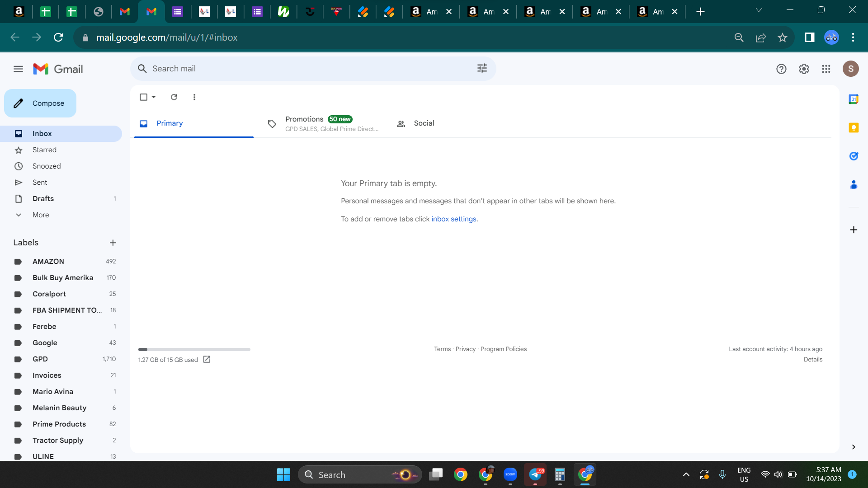This screenshot has width=868, height=488.
Task: Click the inbox settings link
Action: pyautogui.click(x=453, y=219)
